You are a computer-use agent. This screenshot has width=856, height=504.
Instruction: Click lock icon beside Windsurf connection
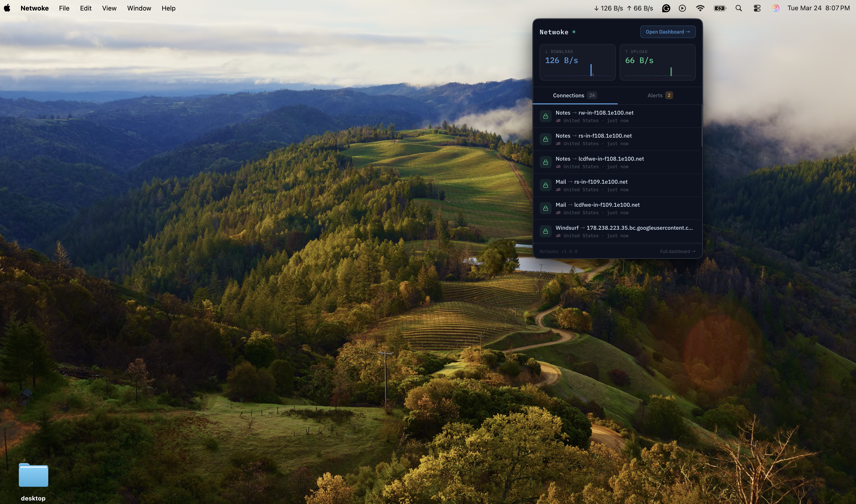(x=545, y=231)
